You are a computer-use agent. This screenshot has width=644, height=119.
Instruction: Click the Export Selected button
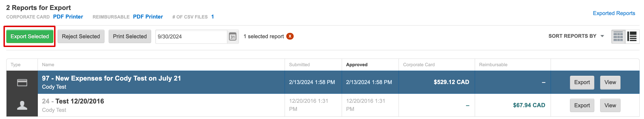30,36
